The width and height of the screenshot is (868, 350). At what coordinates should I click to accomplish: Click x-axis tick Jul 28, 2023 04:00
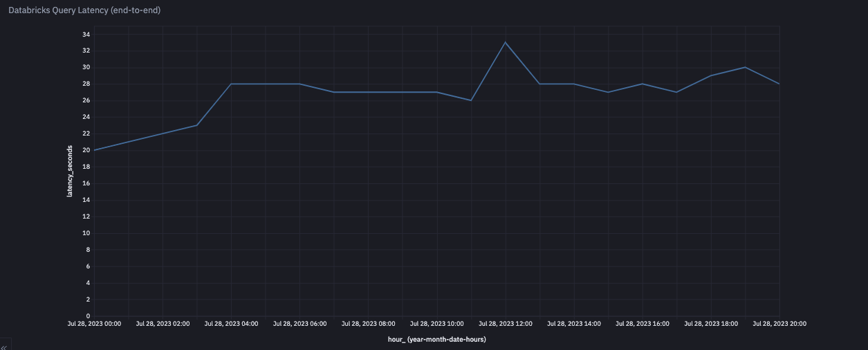tap(231, 323)
